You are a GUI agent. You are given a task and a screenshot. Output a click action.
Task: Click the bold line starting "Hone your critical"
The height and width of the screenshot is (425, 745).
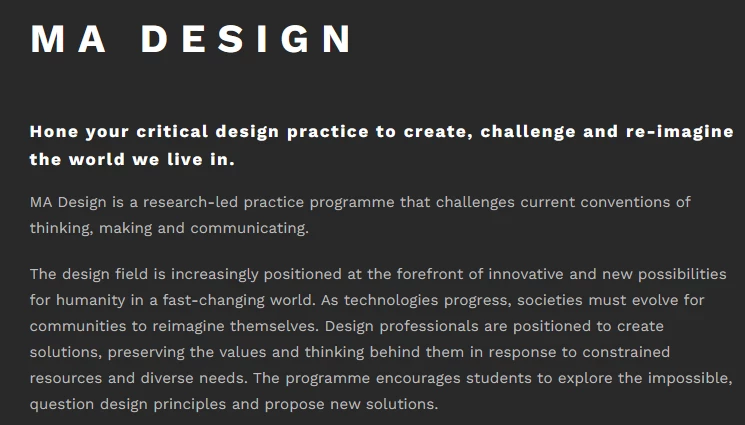pyautogui.click(x=382, y=132)
